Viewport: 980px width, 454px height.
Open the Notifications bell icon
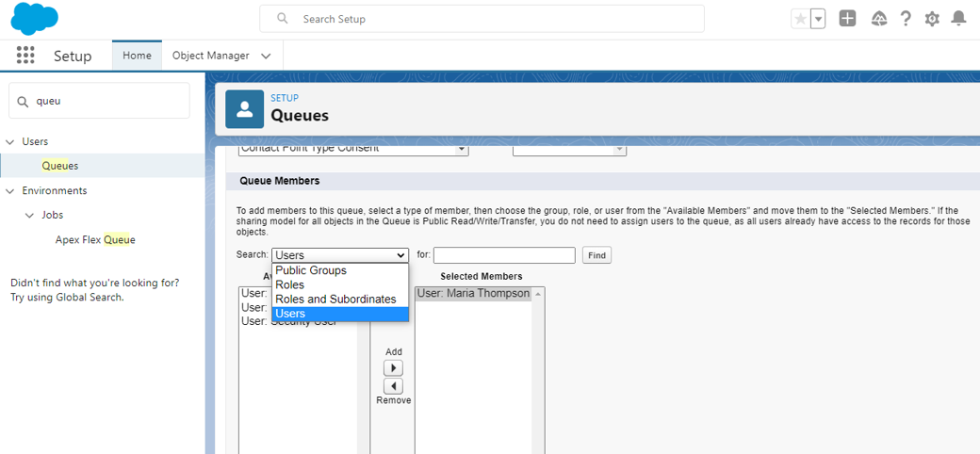pyautogui.click(x=958, y=19)
